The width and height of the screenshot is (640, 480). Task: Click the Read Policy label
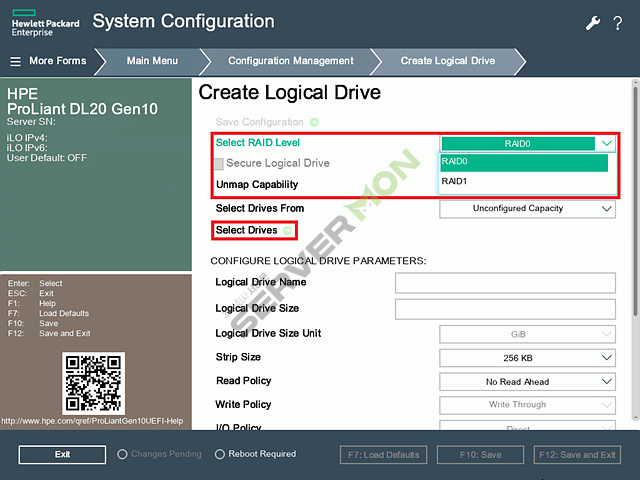click(244, 381)
